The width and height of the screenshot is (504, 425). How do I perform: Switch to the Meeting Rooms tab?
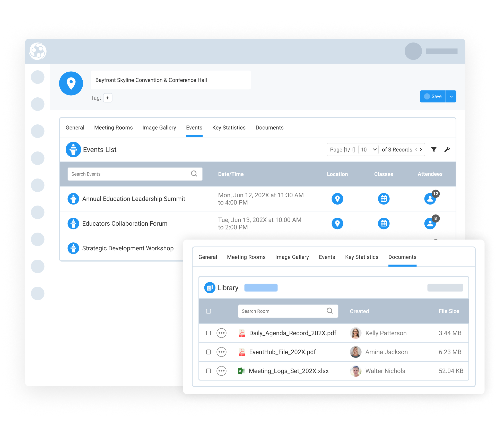pyautogui.click(x=113, y=127)
